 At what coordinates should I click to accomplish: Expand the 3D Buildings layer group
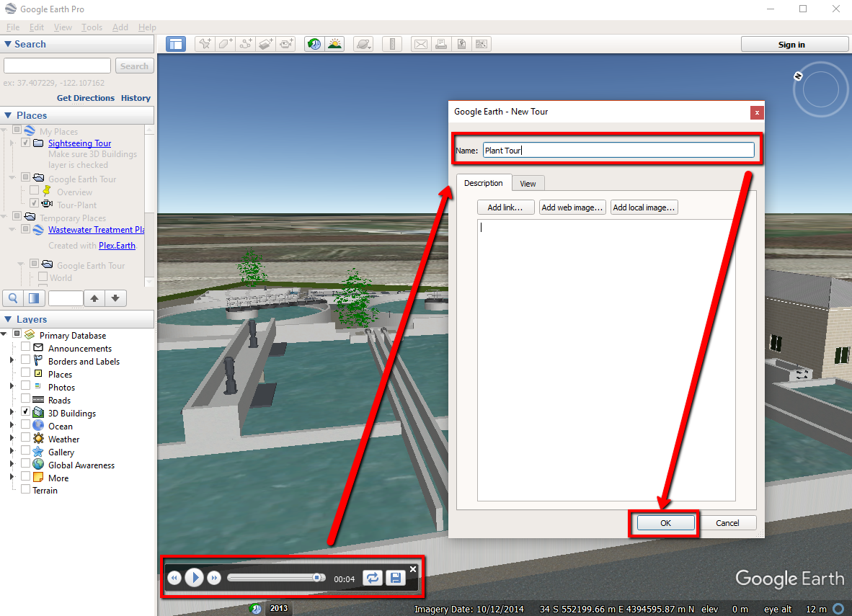tap(12, 412)
